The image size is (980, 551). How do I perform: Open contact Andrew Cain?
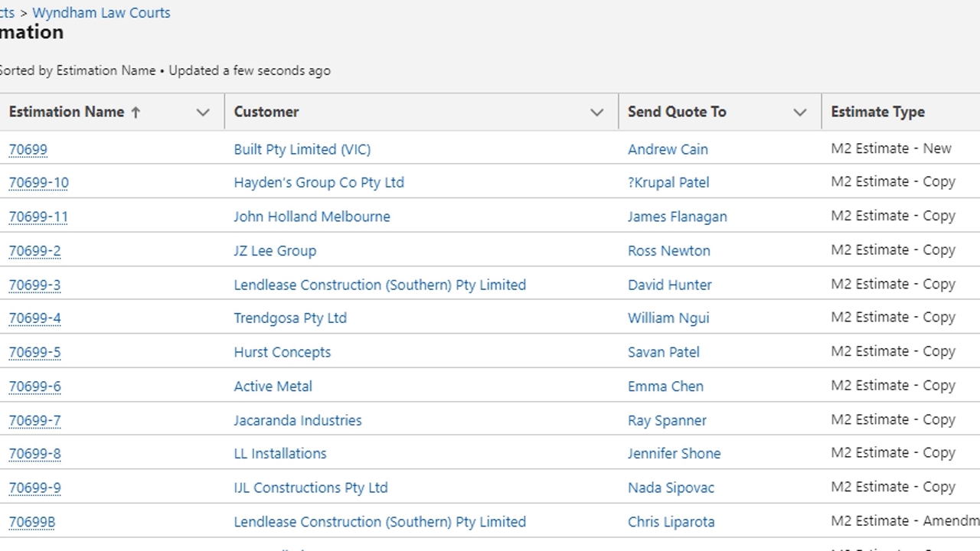click(668, 149)
